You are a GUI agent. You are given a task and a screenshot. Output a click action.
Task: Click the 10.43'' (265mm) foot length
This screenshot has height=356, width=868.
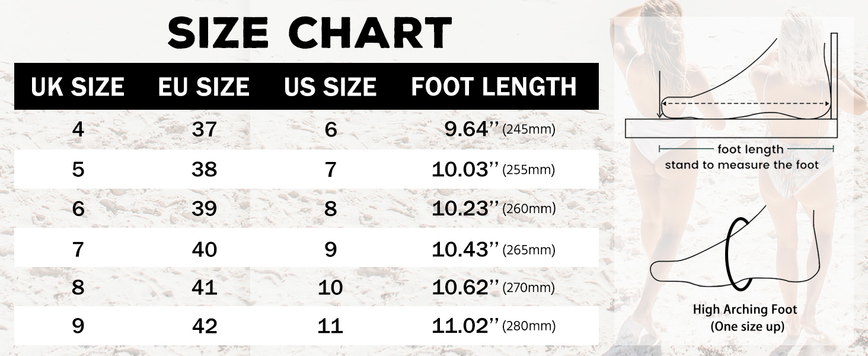(493, 249)
